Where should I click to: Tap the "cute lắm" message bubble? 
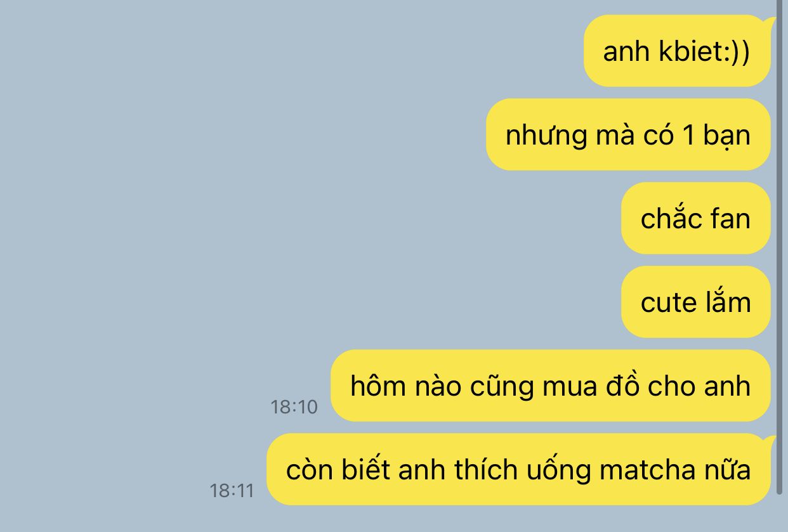pyautogui.click(x=696, y=302)
